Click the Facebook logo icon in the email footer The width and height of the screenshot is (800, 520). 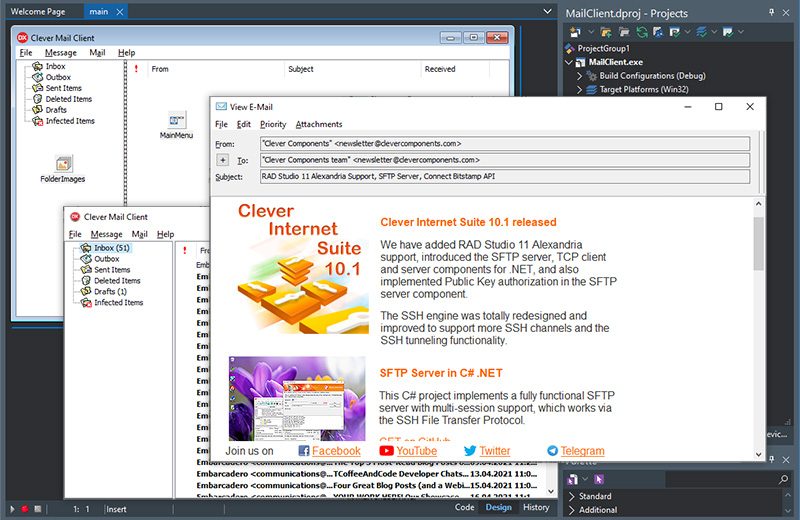(304, 451)
